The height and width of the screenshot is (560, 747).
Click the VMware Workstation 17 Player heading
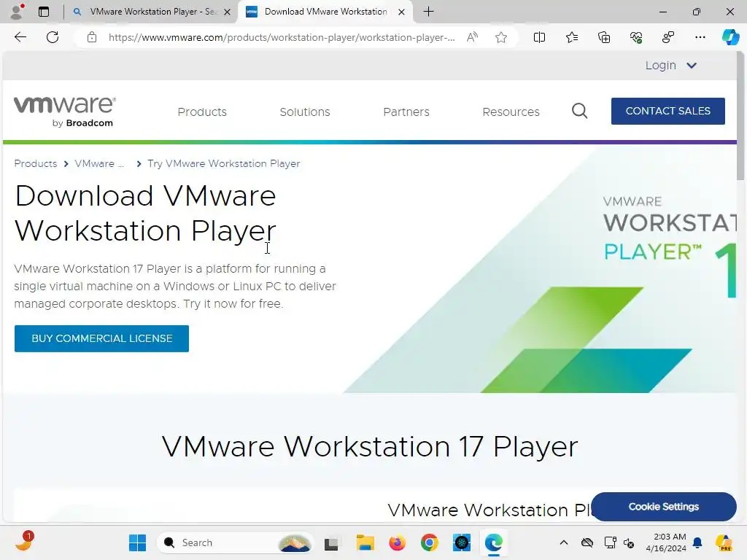pyautogui.click(x=370, y=447)
